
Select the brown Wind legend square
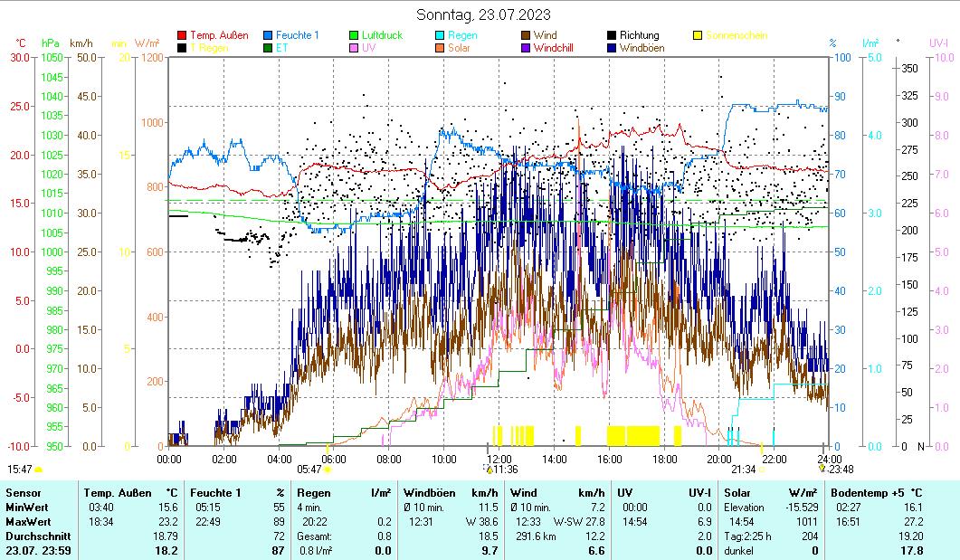click(x=526, y=36)
